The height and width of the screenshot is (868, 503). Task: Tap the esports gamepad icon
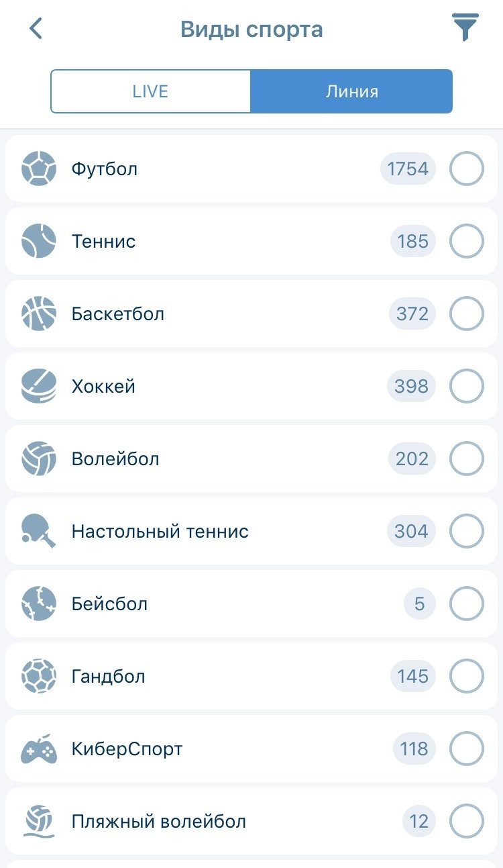click(38, 749)
